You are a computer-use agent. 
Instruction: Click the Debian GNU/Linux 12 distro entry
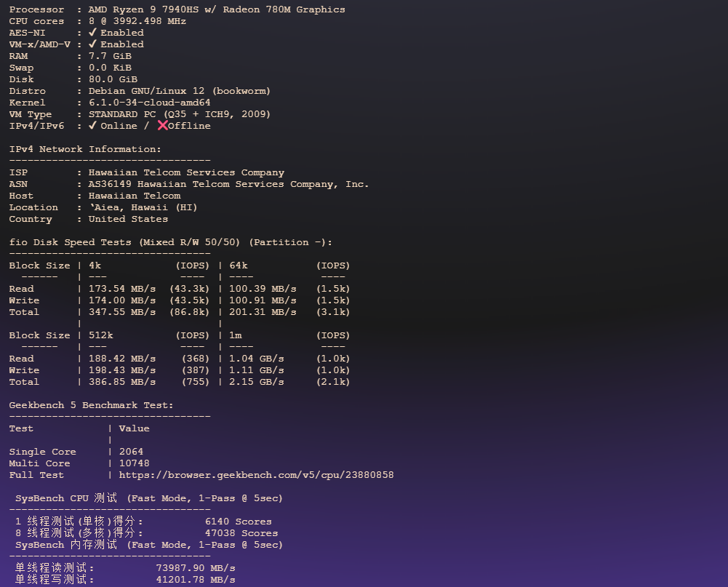coord(182,90)
